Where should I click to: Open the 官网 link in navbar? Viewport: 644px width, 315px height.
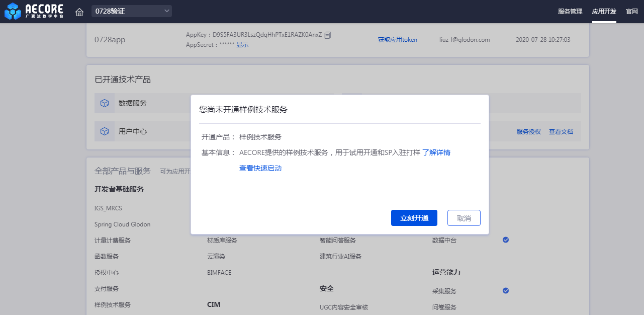click(631, 12)
